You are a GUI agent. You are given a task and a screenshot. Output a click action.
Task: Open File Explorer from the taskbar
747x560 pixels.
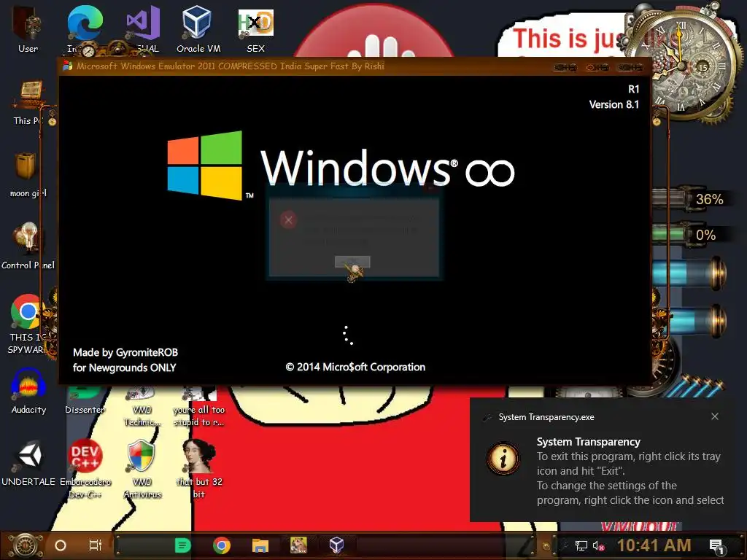click(x=260, y=545)
